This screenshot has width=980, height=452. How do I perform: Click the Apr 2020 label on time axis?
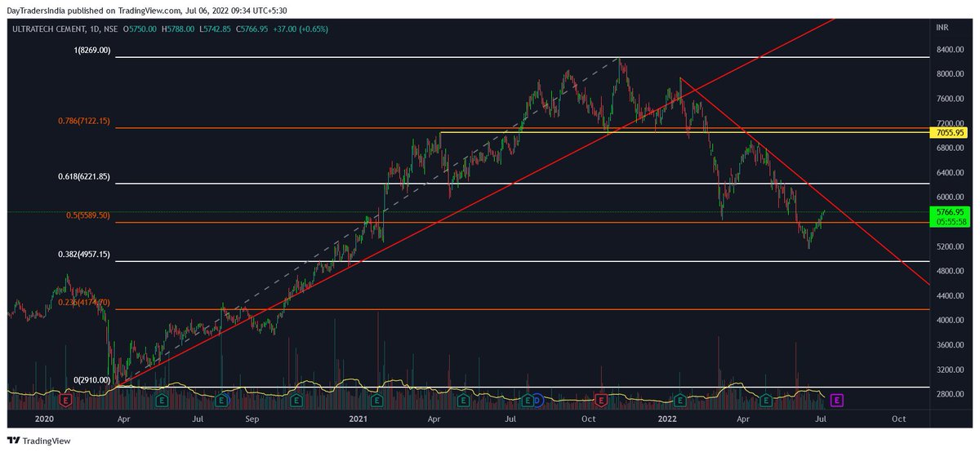pyautogui.click(x=123, y=419)
